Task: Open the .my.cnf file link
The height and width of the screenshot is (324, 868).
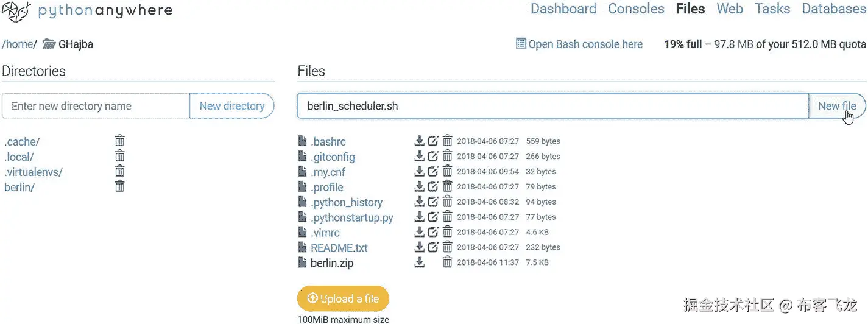Action: (328, 172)
